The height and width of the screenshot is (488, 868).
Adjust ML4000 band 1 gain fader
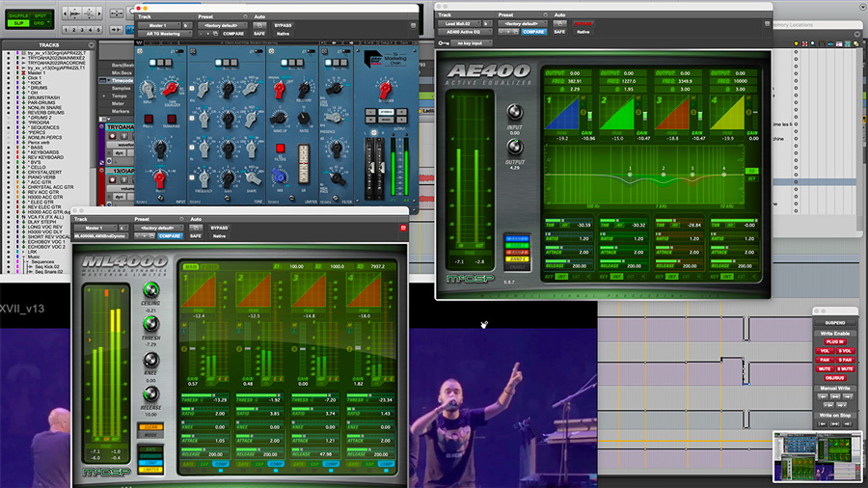[x=192, y=348]
